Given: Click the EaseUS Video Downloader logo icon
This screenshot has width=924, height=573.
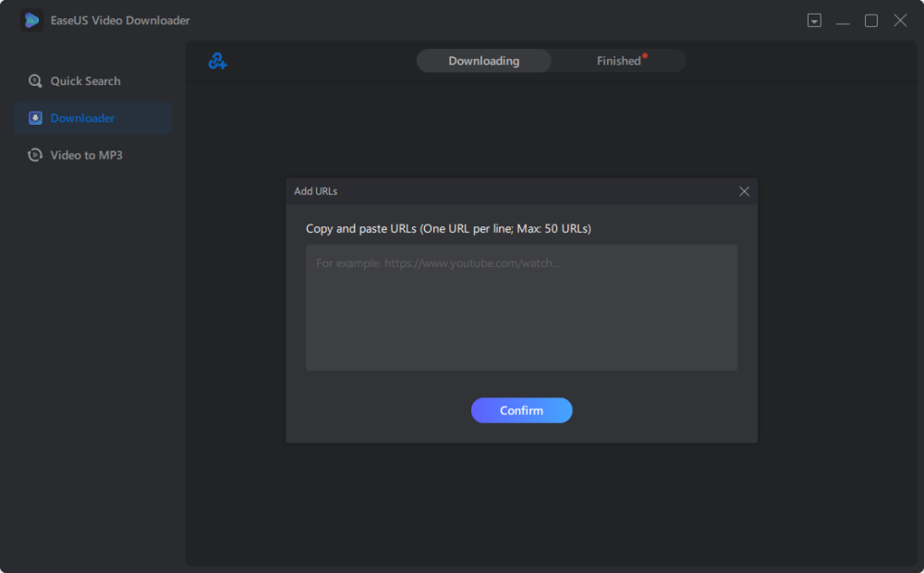Looking at the screenshot, I should tap(32, 20).
